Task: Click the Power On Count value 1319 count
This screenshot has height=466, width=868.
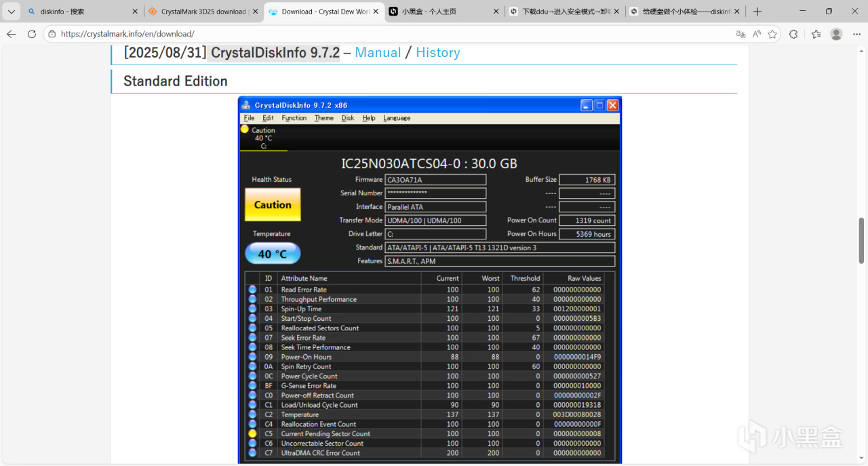Action: (587, 220)
